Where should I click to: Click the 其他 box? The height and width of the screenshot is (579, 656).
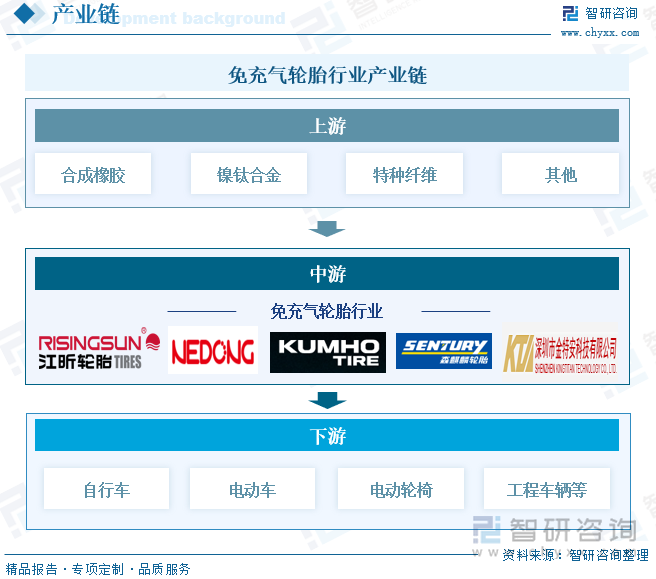click(x=561, y=174)
